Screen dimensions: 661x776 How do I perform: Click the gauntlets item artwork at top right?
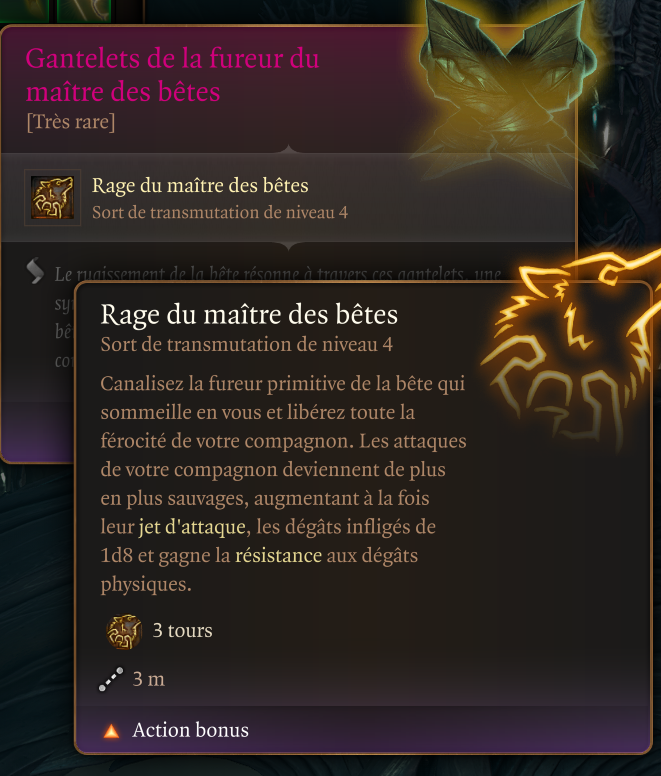click(x=505, y=87)
